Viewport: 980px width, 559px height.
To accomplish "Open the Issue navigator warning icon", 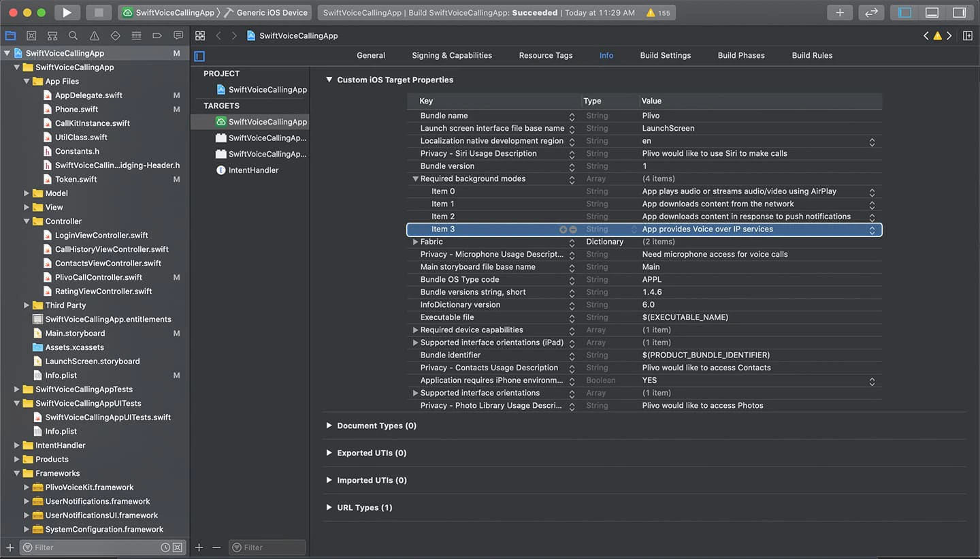I will [x=94, y=35].
